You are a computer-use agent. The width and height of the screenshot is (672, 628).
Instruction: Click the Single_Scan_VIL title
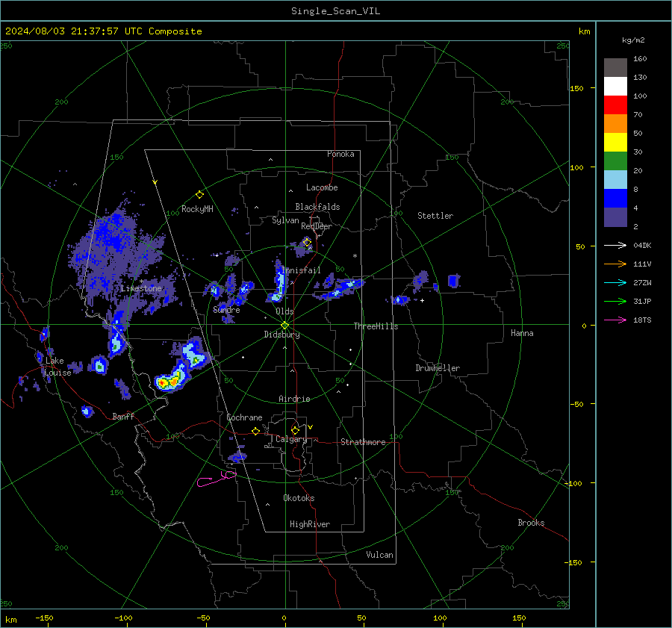[x=335, y=11]
